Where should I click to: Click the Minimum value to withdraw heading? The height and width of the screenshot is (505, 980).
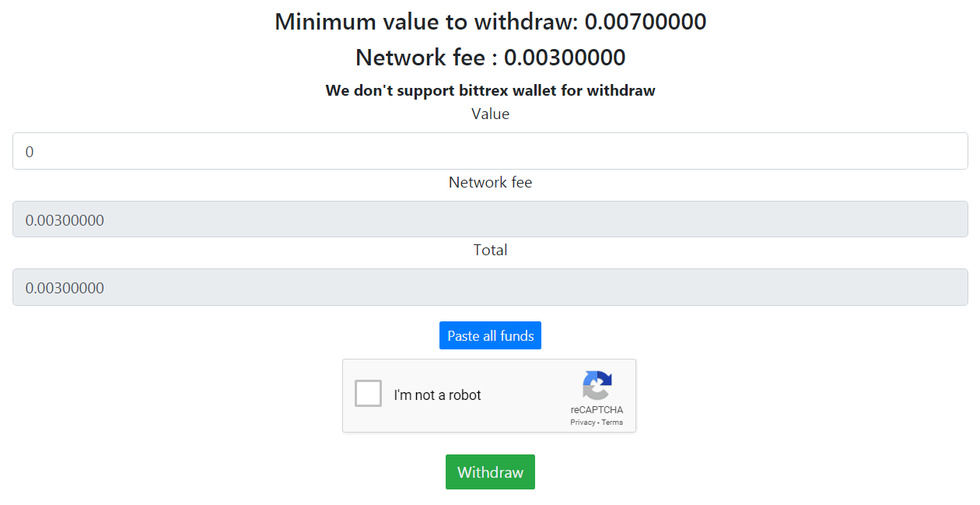click(x=428, y=22)
